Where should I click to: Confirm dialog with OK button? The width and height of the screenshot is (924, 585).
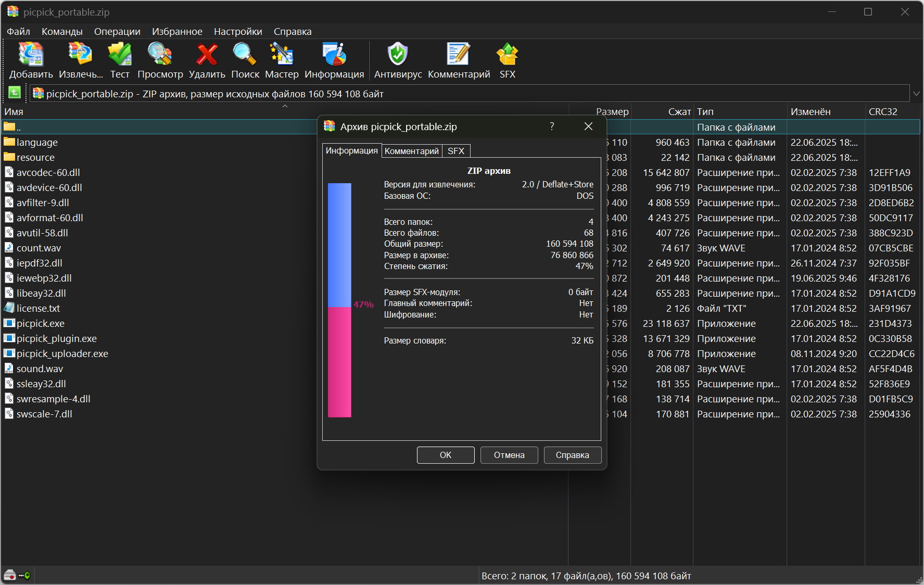446,455
